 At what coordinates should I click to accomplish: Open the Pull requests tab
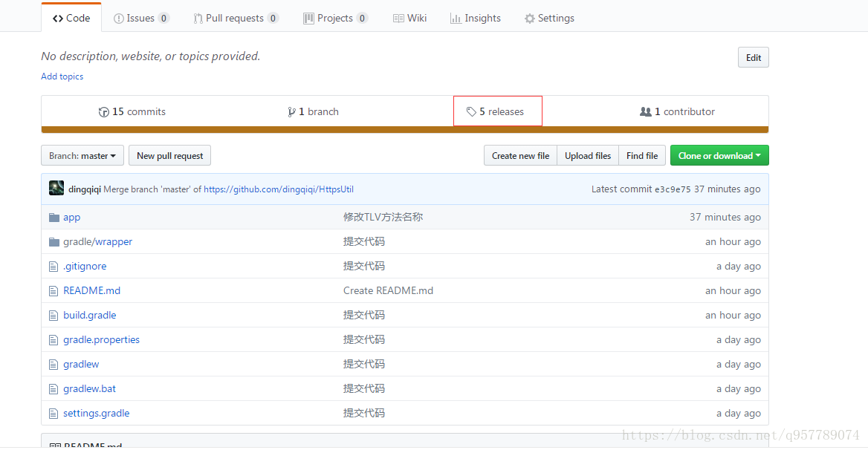[x=236, y=19]
